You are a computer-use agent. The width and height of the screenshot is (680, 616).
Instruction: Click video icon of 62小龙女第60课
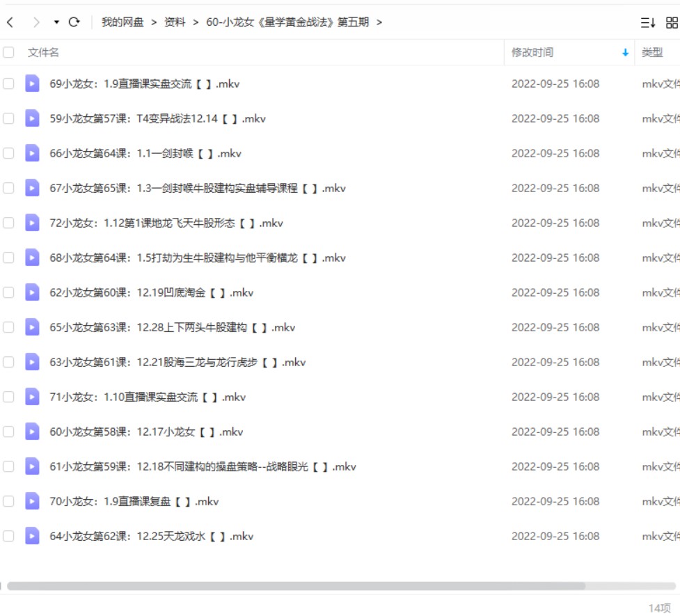tap(32, 292)
